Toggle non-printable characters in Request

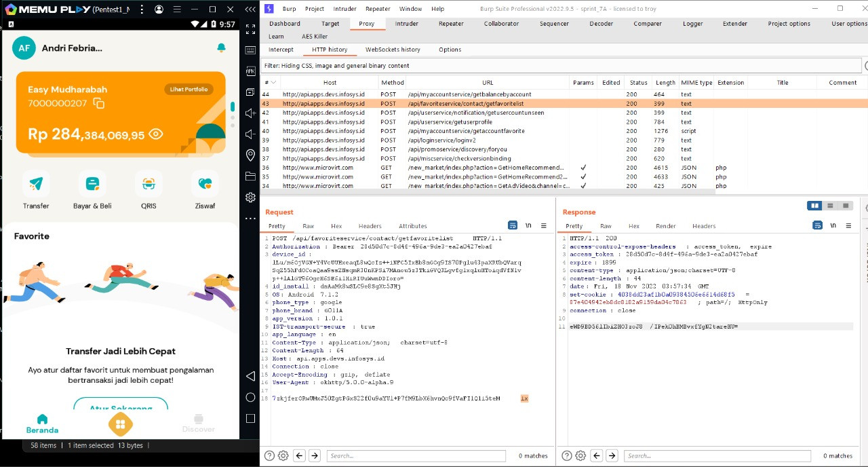[x=528, y=225]
